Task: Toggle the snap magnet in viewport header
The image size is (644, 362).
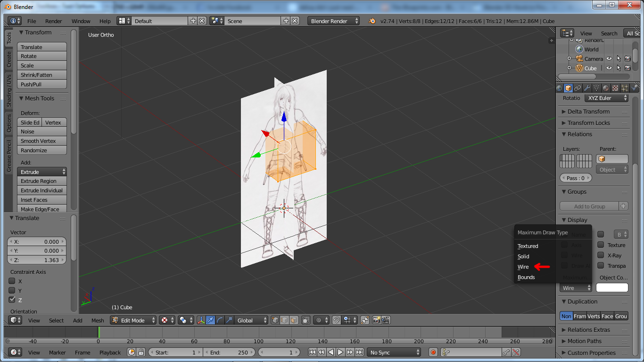Action: coord(337,320)
